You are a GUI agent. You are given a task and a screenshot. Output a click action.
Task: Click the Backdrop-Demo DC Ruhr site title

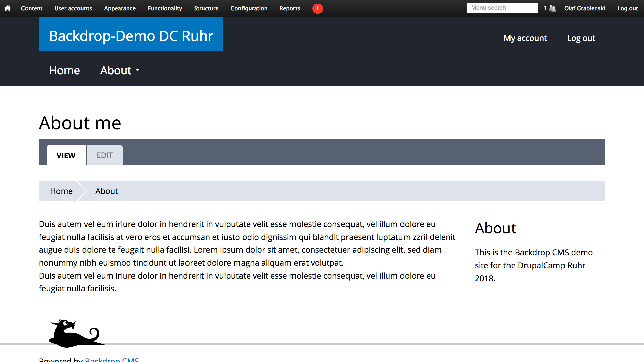click(x=131, y=36)
